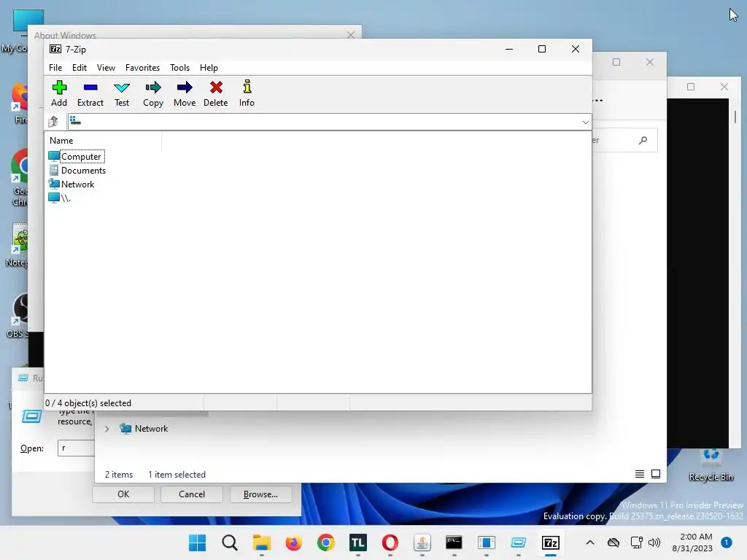Maximize the 7-Zip window
Screen dimensions: 747x560
click(542, 49)
